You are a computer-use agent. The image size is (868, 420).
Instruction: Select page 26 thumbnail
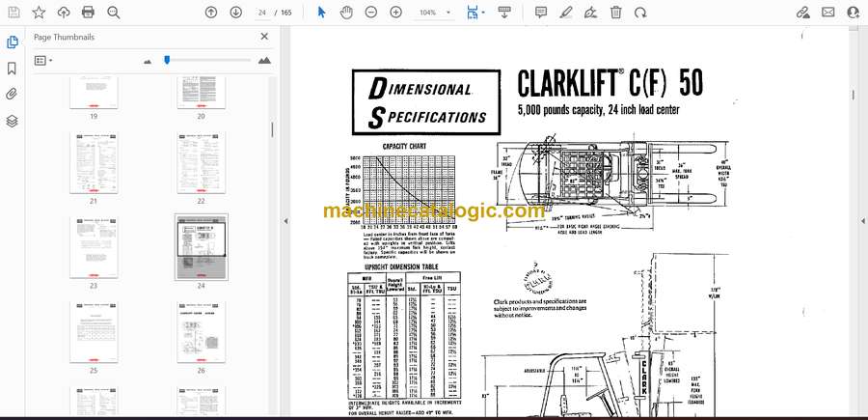pos(201,332)
